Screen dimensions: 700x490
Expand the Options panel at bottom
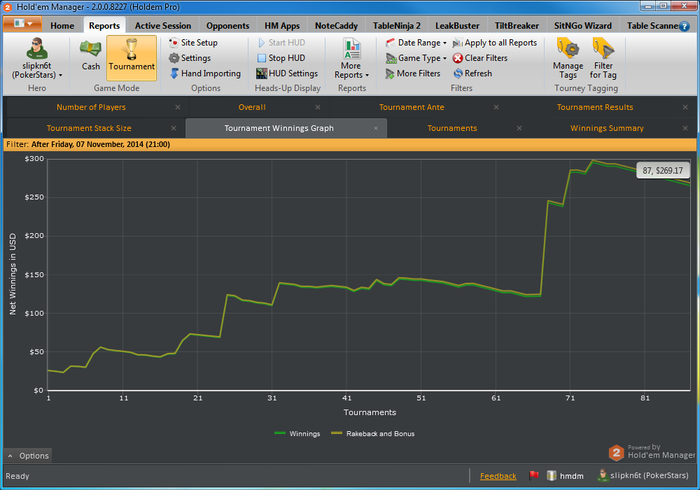(x=28, y=456)
